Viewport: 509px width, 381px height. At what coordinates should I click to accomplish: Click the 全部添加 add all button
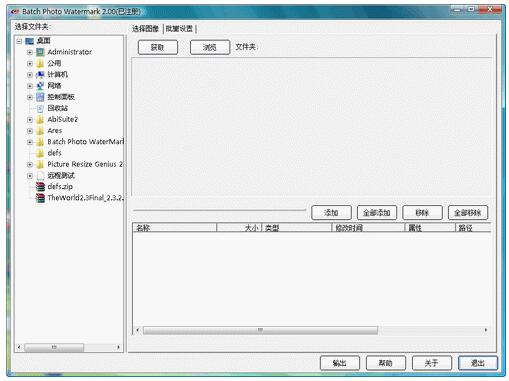point(377,213)
